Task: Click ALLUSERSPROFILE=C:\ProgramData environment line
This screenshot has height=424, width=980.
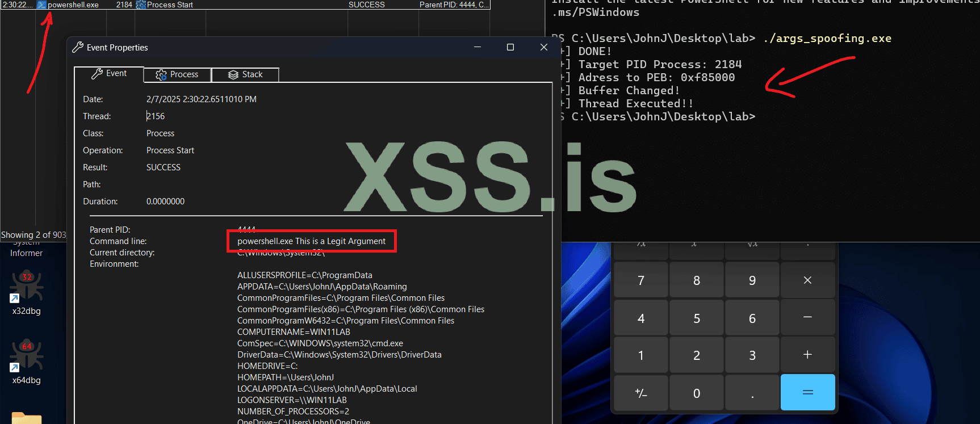Action: [305, 275]
